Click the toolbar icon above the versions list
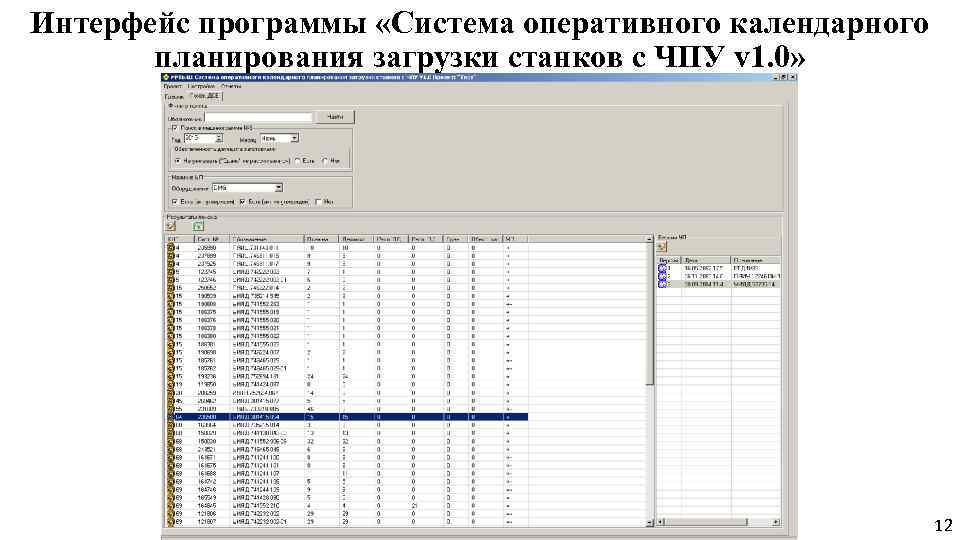Viewport: 960px width, 540px height. [662, 247]
